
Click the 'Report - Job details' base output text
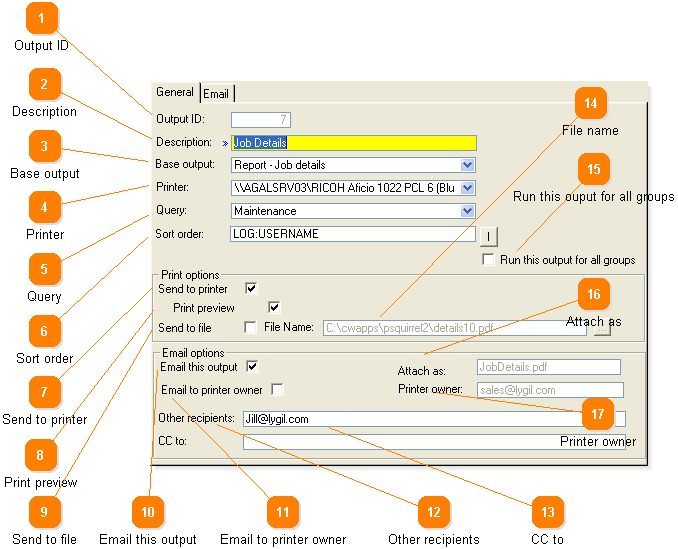280,165
